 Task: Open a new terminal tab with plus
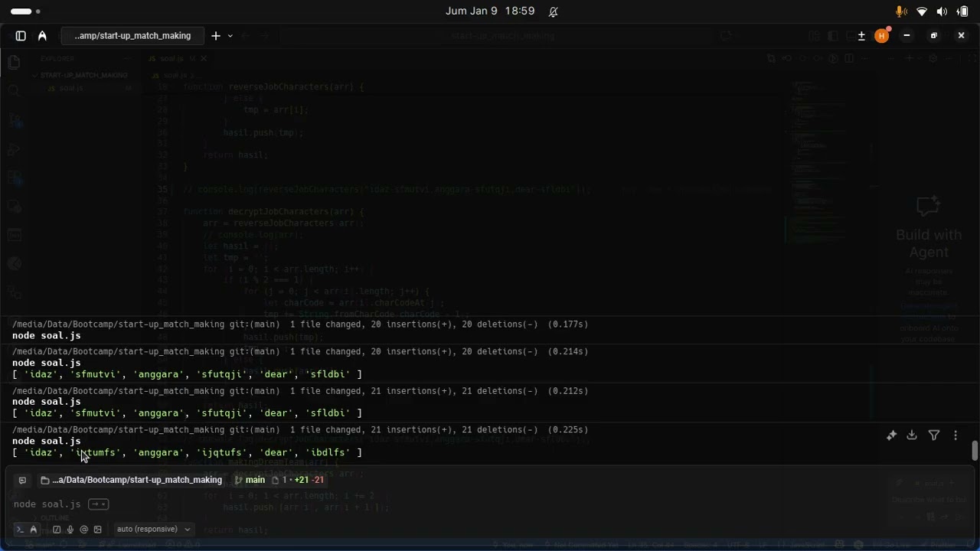(216, 36)
